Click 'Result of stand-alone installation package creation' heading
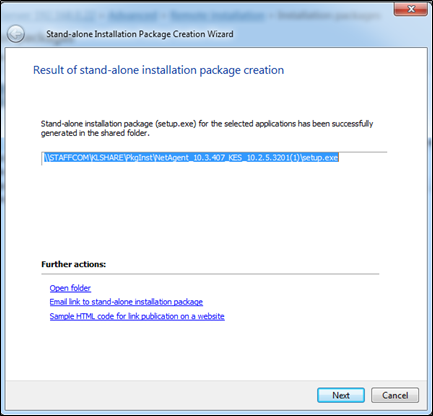This screenshot has width=433, height=416. pos(158,70)
